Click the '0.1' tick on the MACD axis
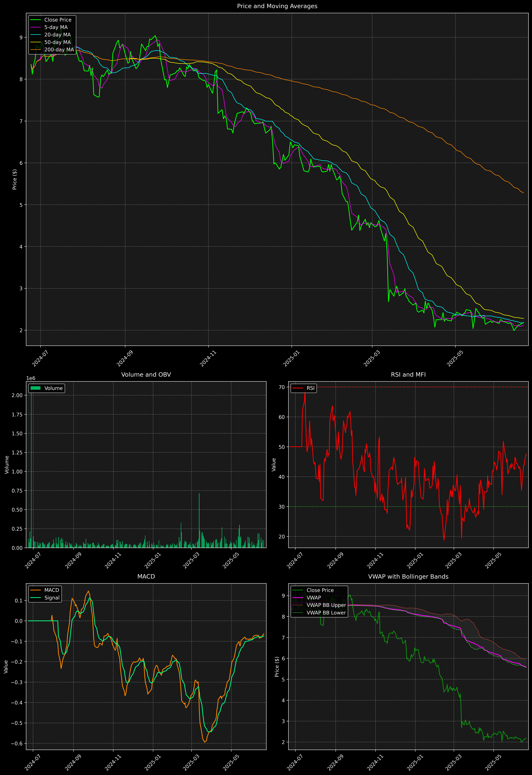 [19, 601]
